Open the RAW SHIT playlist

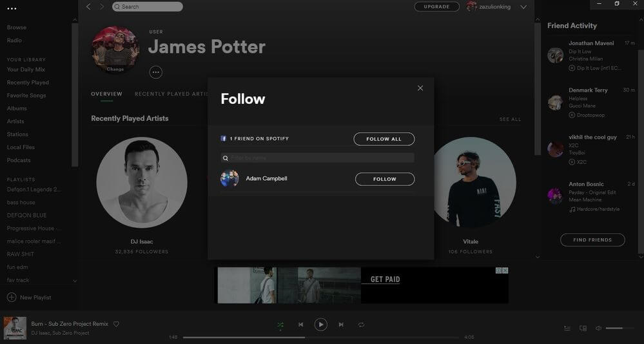tap(21, 254)
